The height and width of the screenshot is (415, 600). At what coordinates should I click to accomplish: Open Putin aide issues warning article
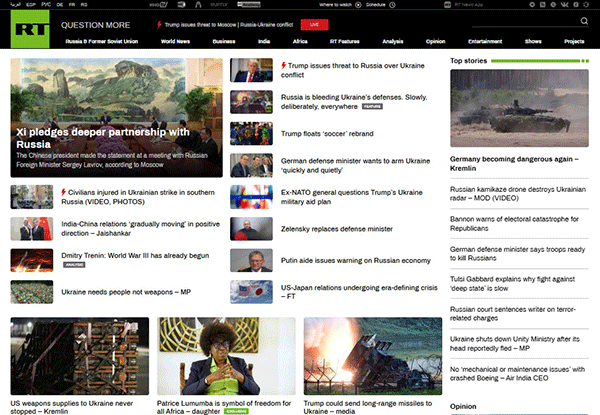pyautogui.click(x=356, y=260)
